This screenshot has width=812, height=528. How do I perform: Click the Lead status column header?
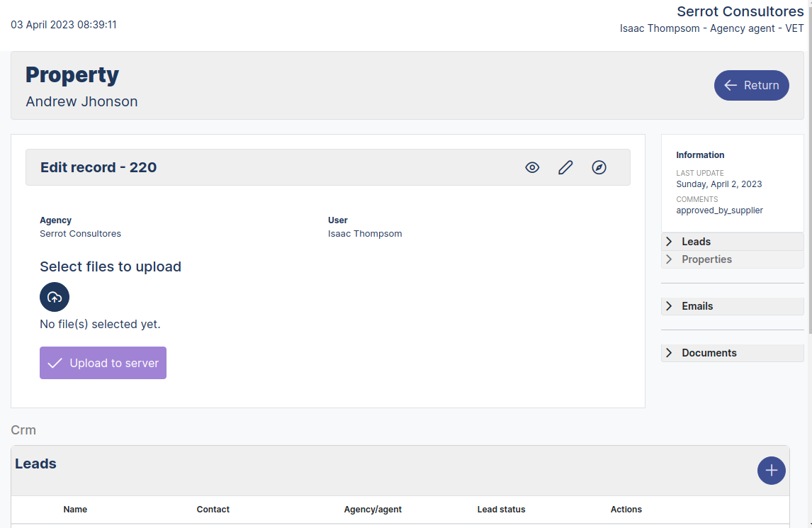coord(501,510)
